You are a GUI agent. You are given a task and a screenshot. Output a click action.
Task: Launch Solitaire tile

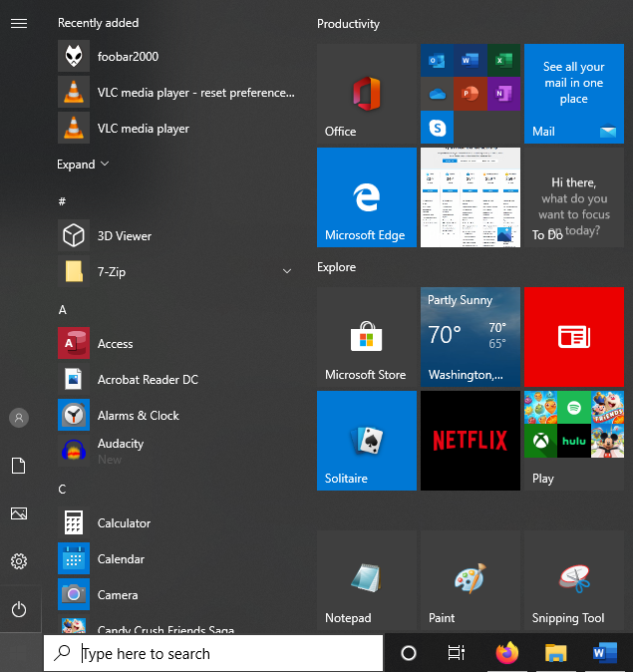(x=366, y=440)
